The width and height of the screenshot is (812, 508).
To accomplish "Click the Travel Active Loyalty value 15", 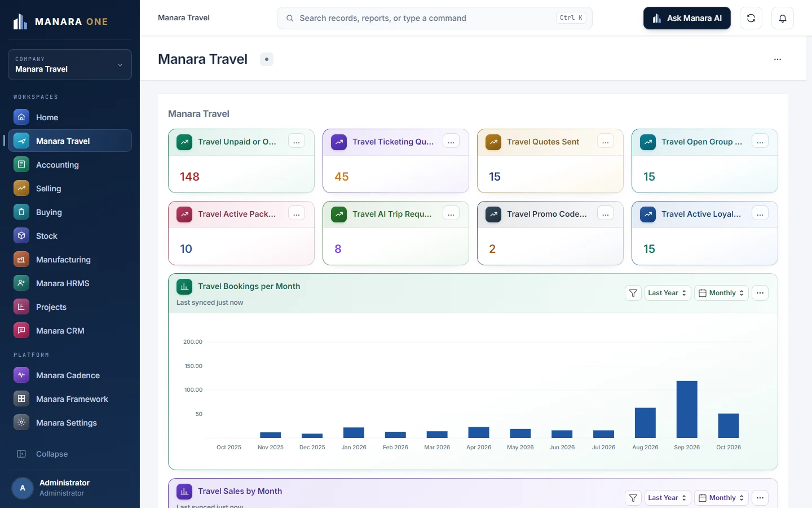I will pos(649,249).
